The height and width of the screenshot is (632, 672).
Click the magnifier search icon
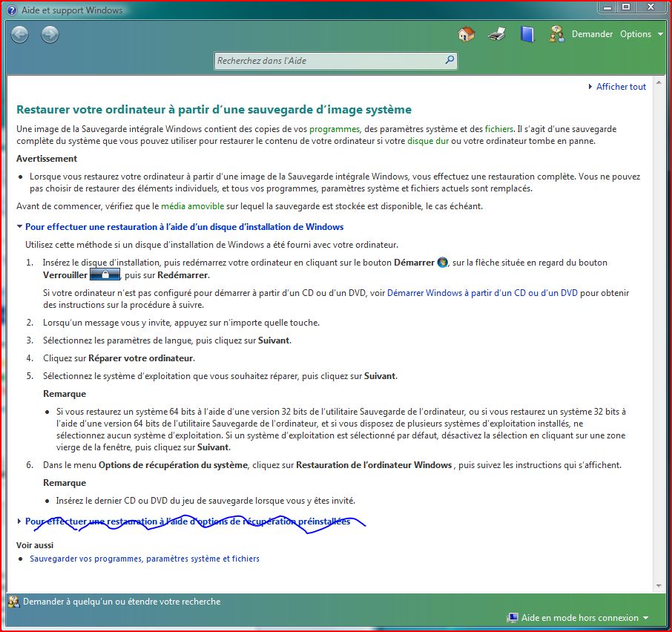coord(449,60)
